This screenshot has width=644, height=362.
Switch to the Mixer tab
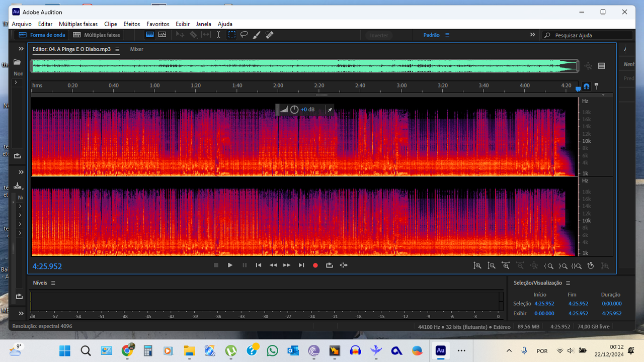tap(136, 49)
